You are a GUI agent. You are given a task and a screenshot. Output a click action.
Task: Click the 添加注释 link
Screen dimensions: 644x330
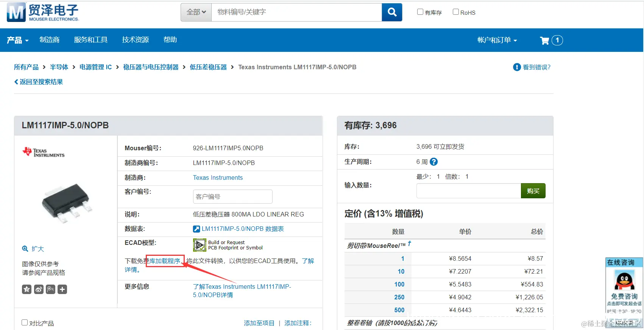tap(298, 323)
